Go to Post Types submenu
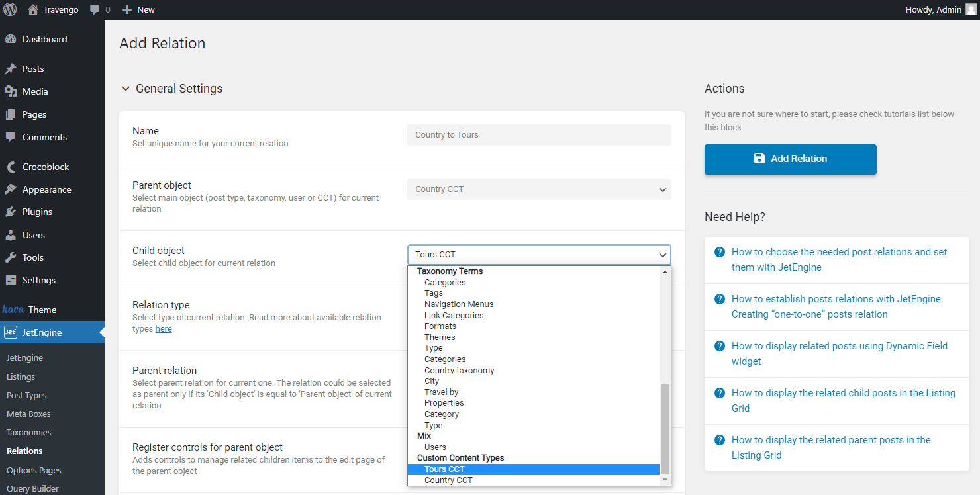The width and height of the screenshot is (980, 495). (x=26, y=395)
